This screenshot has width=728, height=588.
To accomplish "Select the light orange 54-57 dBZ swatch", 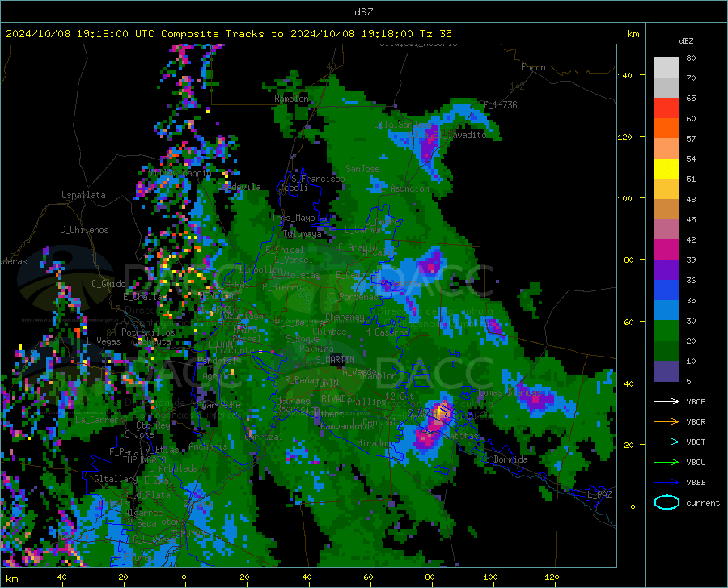I will pos(667,149).
